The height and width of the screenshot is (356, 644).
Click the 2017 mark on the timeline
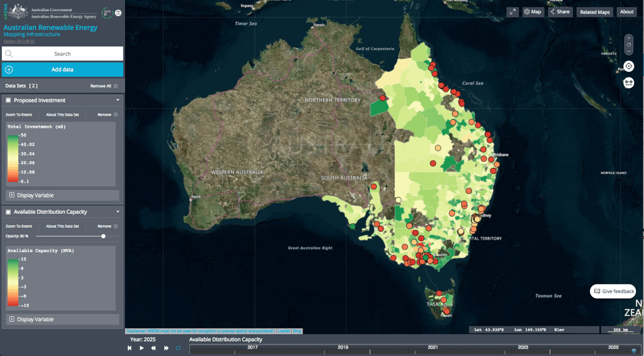pos(253,347)
